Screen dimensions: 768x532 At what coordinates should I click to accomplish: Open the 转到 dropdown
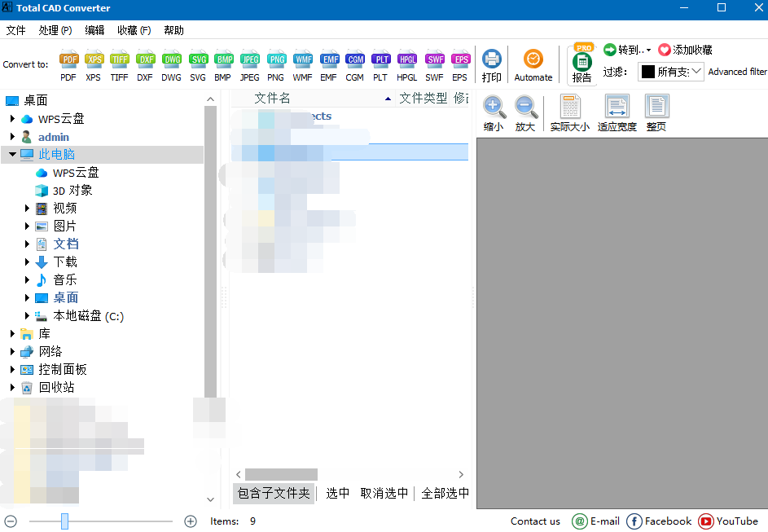click(x=627, y=50)
